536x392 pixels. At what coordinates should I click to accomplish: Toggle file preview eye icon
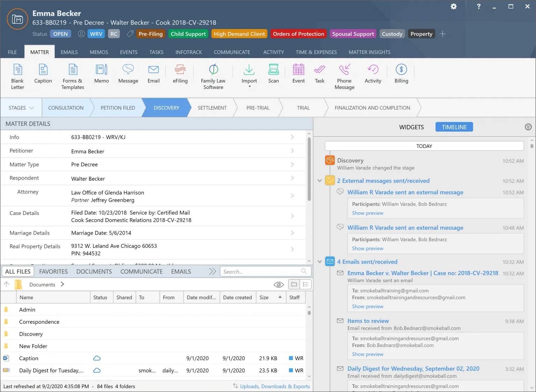[x=278, y=284]
